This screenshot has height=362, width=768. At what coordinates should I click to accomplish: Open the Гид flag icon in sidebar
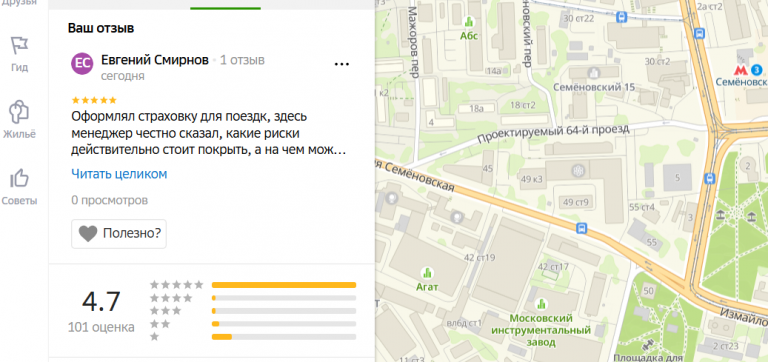(19, 46)
